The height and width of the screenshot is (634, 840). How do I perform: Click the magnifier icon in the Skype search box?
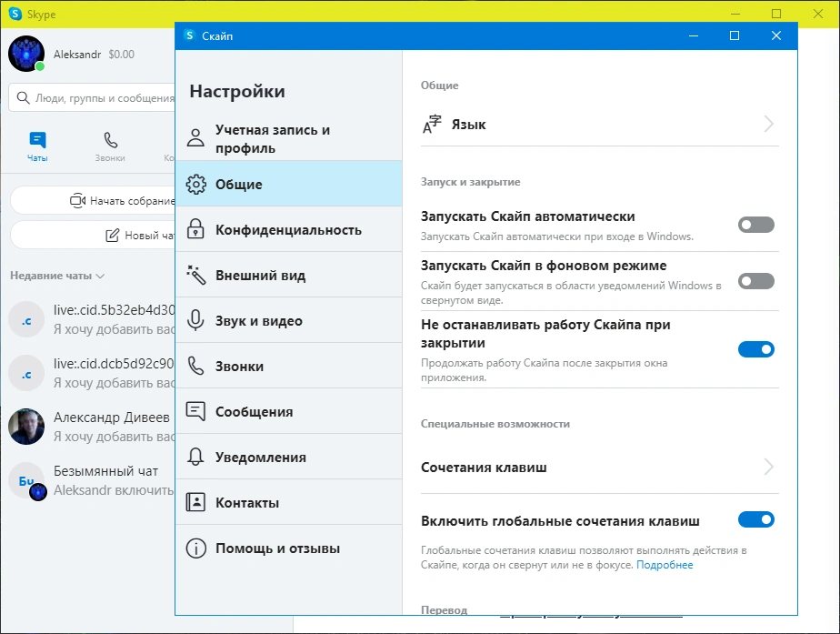pos(23,97)
